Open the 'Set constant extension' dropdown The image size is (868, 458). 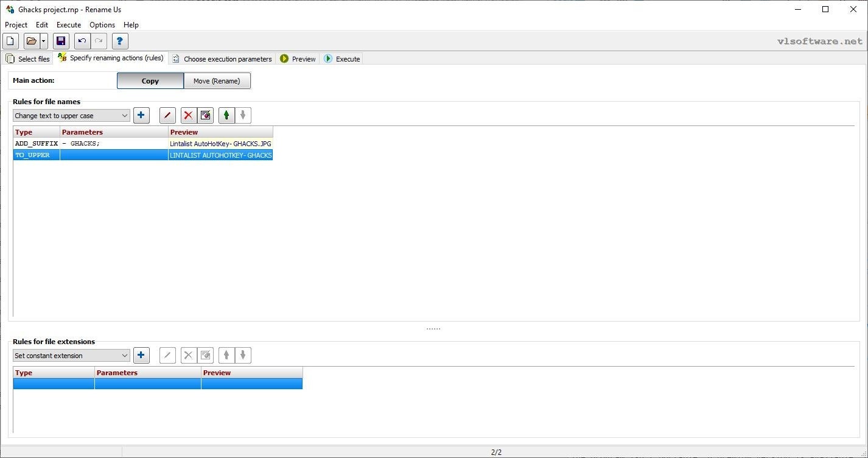tap(71, 356)
